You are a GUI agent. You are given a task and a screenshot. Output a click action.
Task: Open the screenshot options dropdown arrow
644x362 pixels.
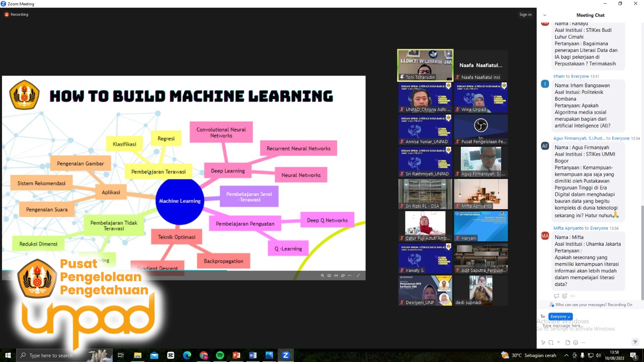558,342
